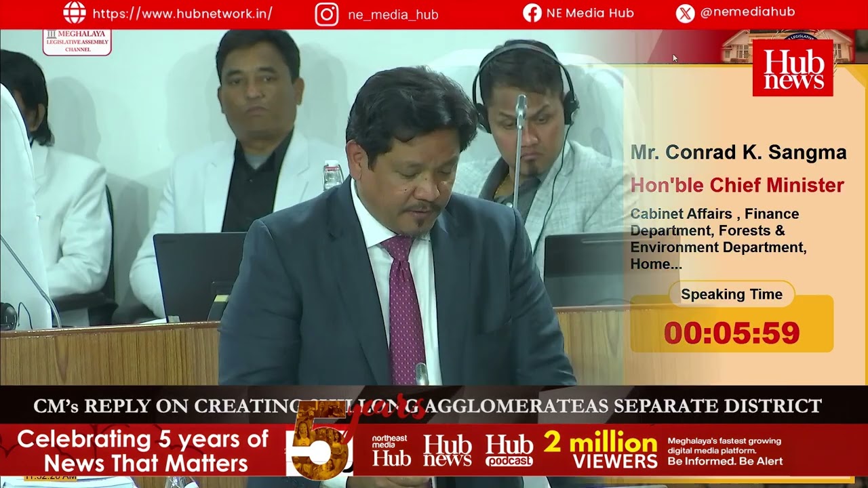Click the Instagram icon in top banner
This screenshot has height=488, width=868.
coord(327,14)
